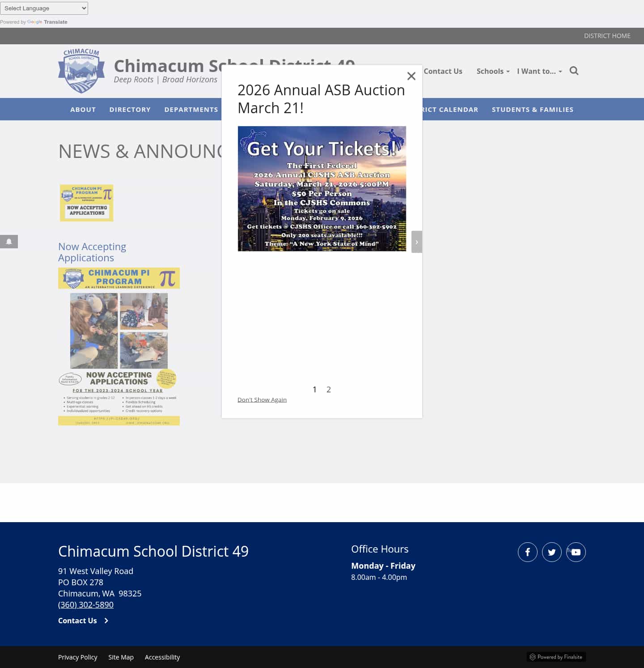Expand the Schools dropdown
Viewport: 644px width, 668px height.
492,71
